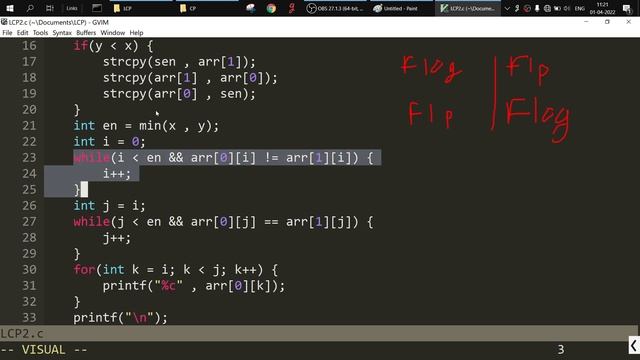
Task: Click the Windows Start button
Action: [10, 8]
